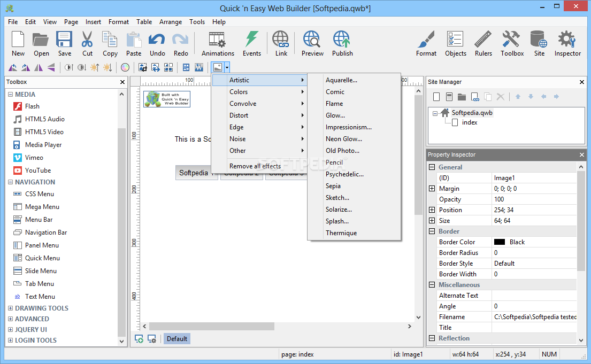
Task: Toggle the Site manager icon
Action: (539, 43)
